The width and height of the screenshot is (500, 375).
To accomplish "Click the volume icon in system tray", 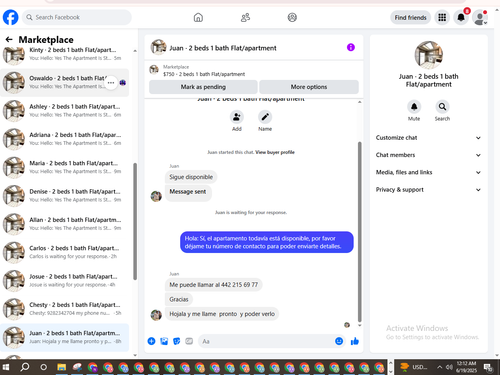I will tap(449, 367).
